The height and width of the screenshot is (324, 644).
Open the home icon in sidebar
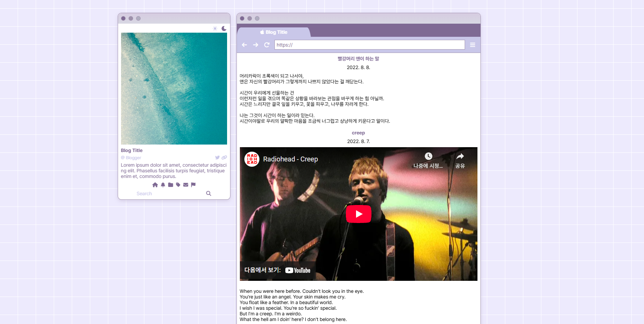pos(155,185)
